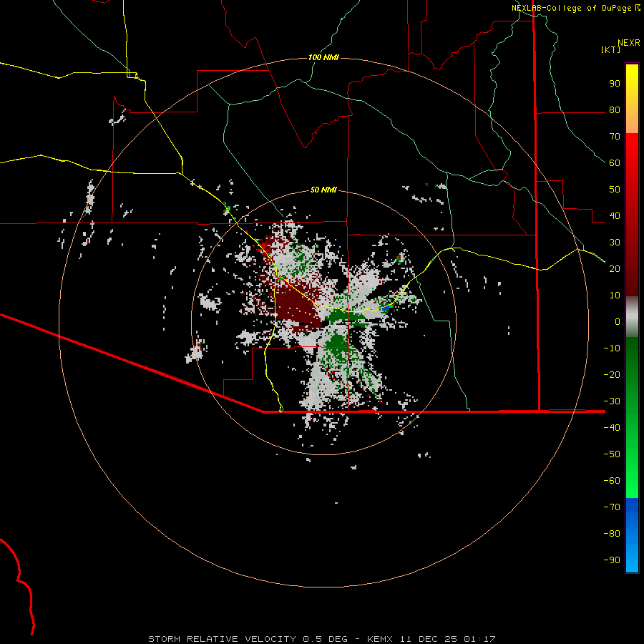Click the [KT] units label
This screenshot has height=644, width=644.
click(611, 49)
